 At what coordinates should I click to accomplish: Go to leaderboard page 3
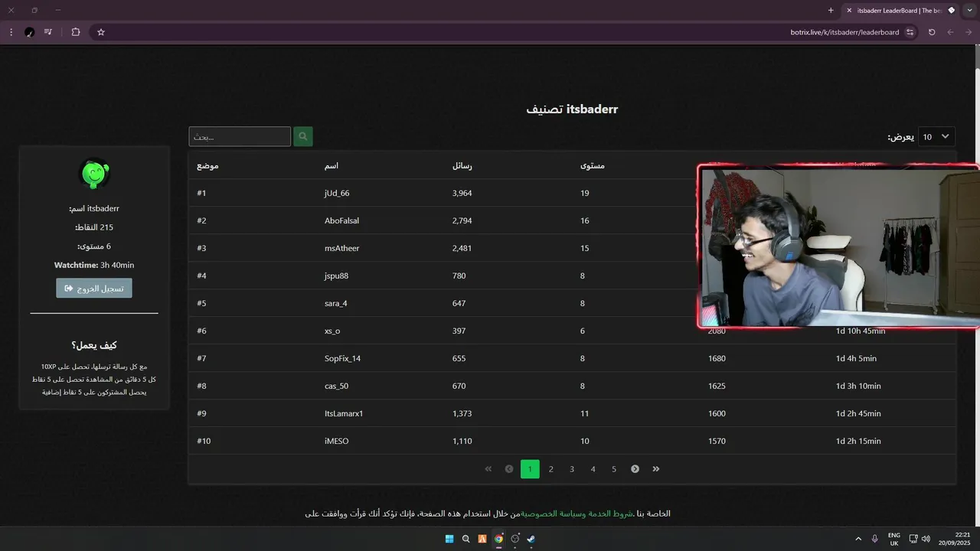coord(572,469)
